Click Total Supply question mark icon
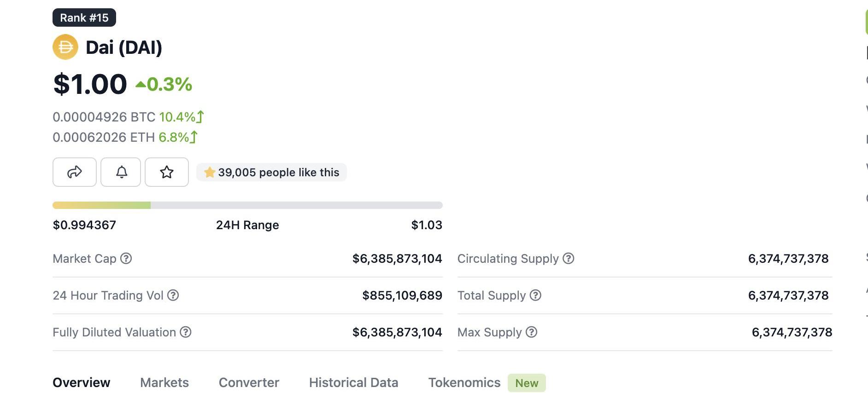The image size is (868, 393). (535, 295)
